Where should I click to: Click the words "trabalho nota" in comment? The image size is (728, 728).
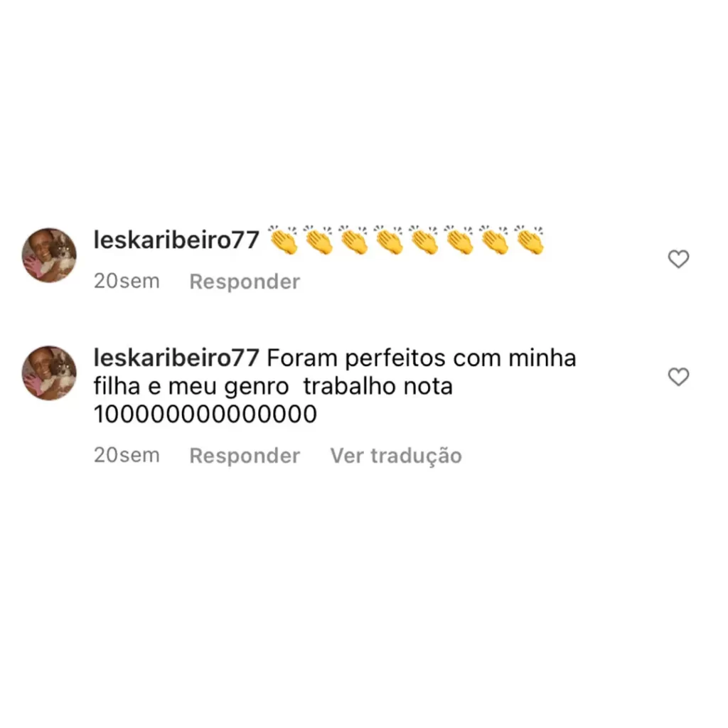378,386
